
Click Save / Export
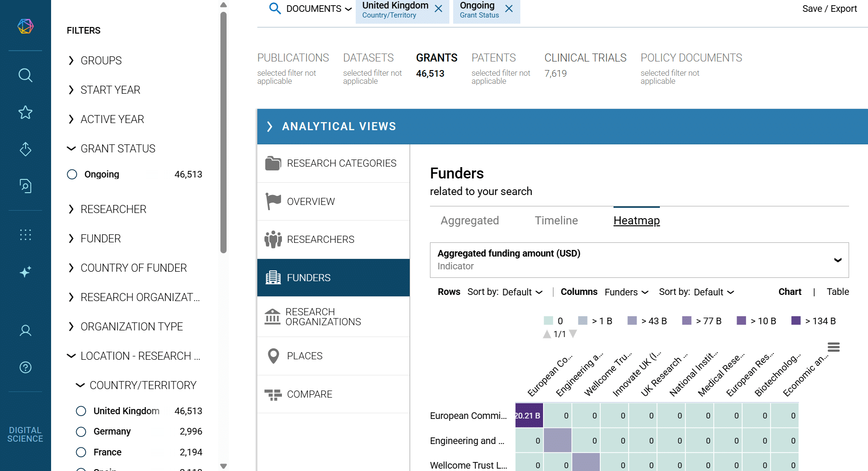pos(829,9)
